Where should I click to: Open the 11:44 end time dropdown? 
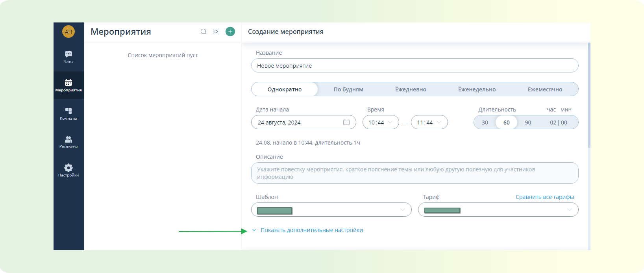[429, 123]
